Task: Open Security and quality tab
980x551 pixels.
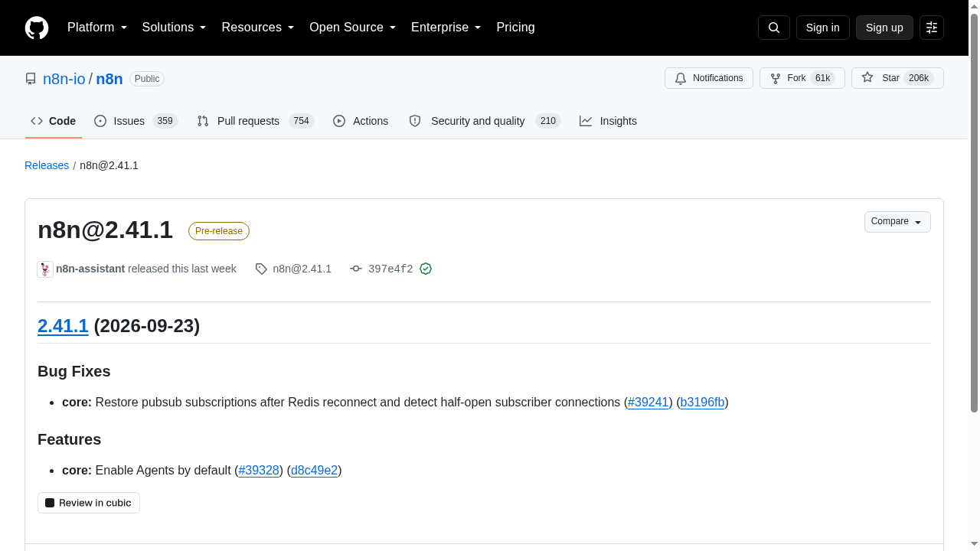Action: click(485, 121)
